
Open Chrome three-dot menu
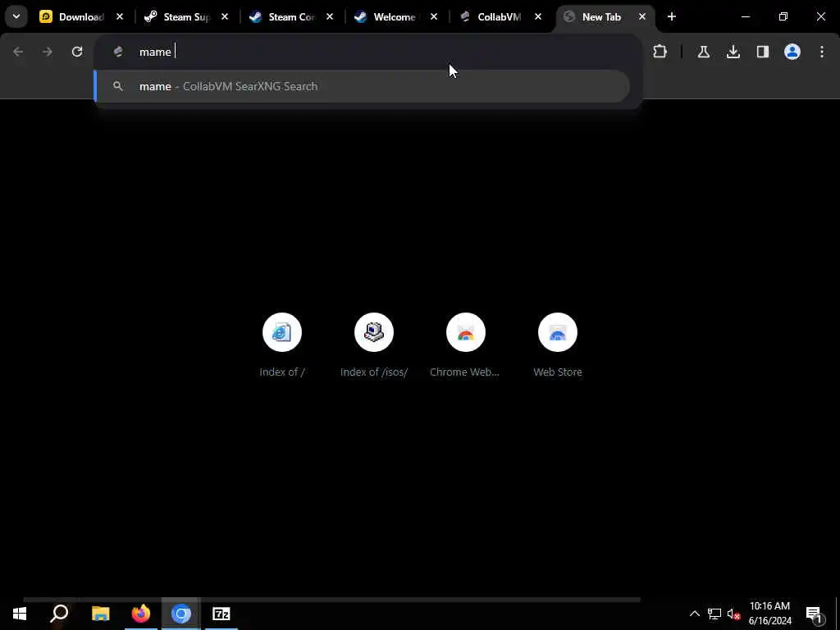point(822,52)
